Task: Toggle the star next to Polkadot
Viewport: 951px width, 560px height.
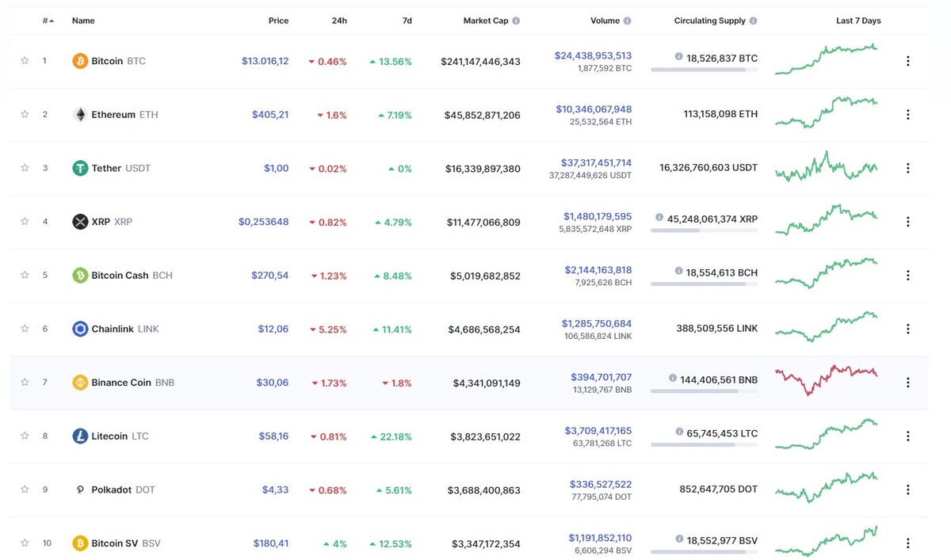Action: point(25,490)
